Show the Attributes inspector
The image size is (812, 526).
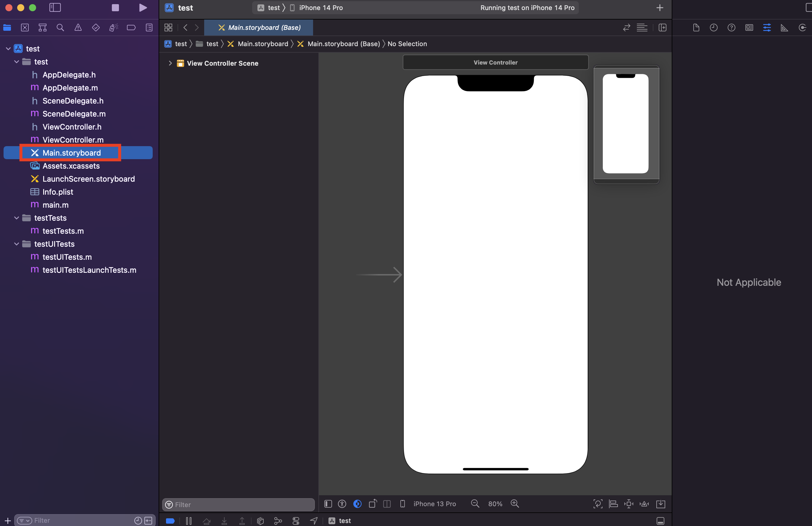click(767, 28)
